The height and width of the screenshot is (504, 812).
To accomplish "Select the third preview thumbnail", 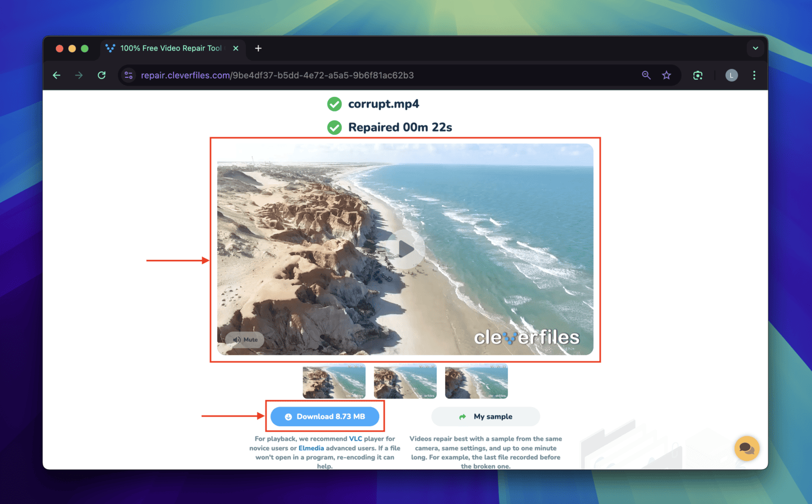I will click(476, 381).
